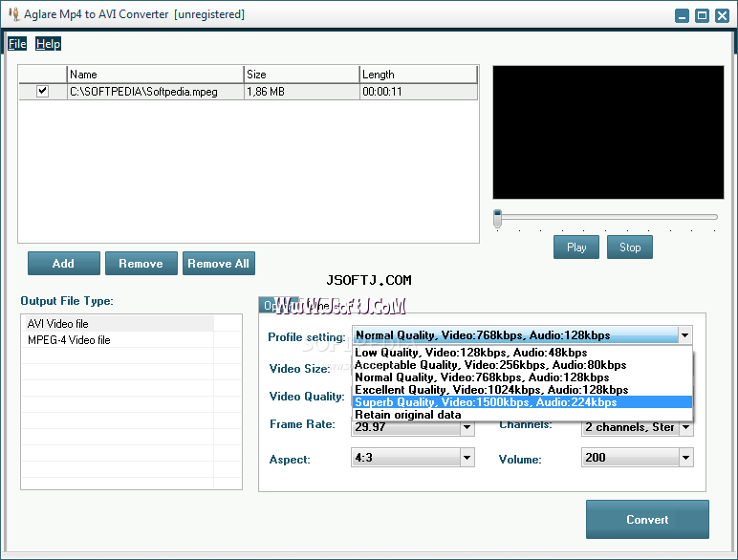This screenshot has height=560, width=738.
Task: Collapse the Profile setting dropdown arrow
Action: pyautogui.click(x=684, y=335)
